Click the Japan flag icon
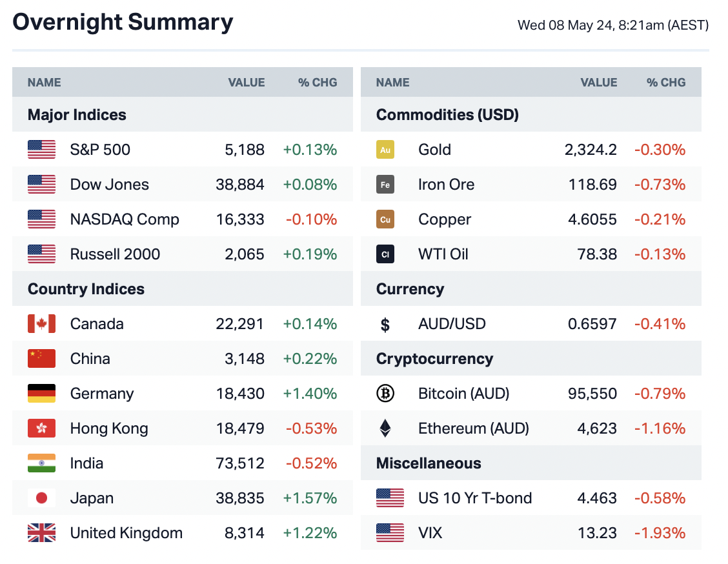This screenshot has width=728, height=564. tap(41, 498)
